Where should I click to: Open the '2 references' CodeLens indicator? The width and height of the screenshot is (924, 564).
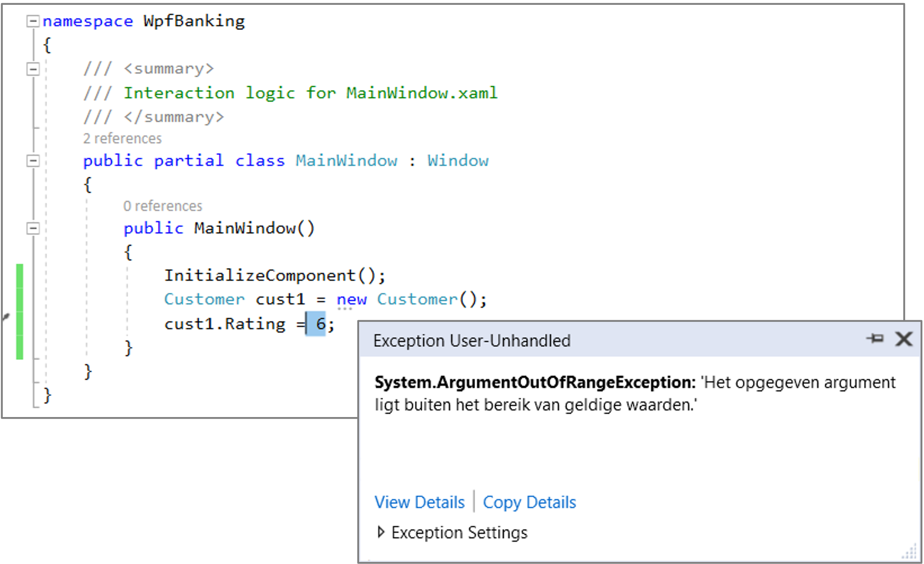pos(122,139)
